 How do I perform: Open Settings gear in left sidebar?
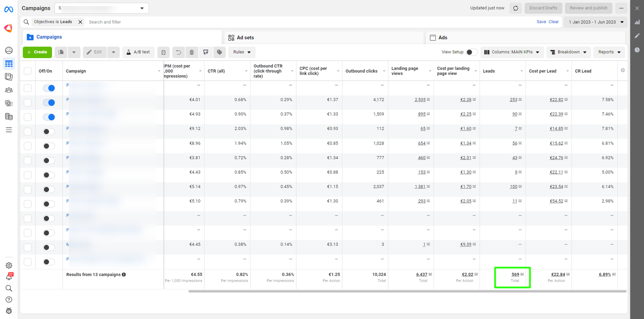pos(9,266)
